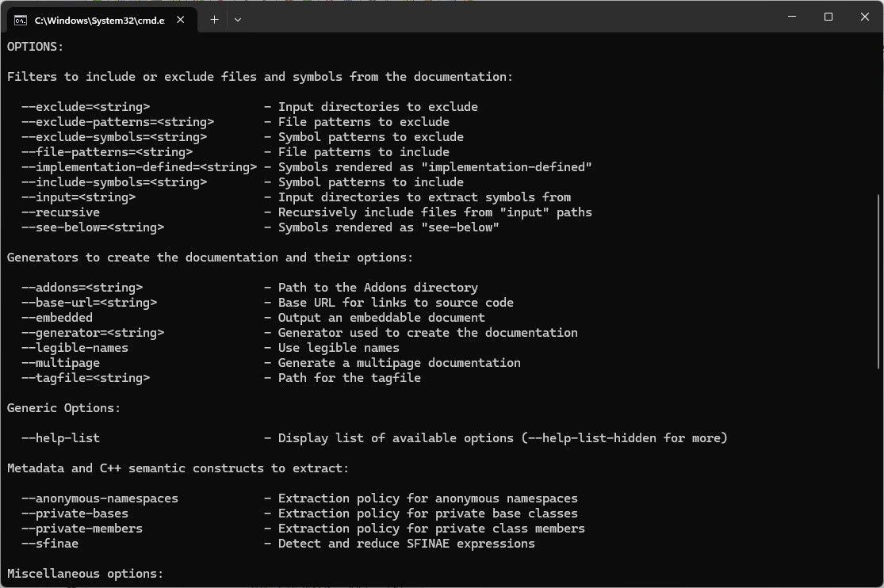Click the --help-list option text
Image resolution: width=884 pixels, height=588 pixels.
pos(60,438)
